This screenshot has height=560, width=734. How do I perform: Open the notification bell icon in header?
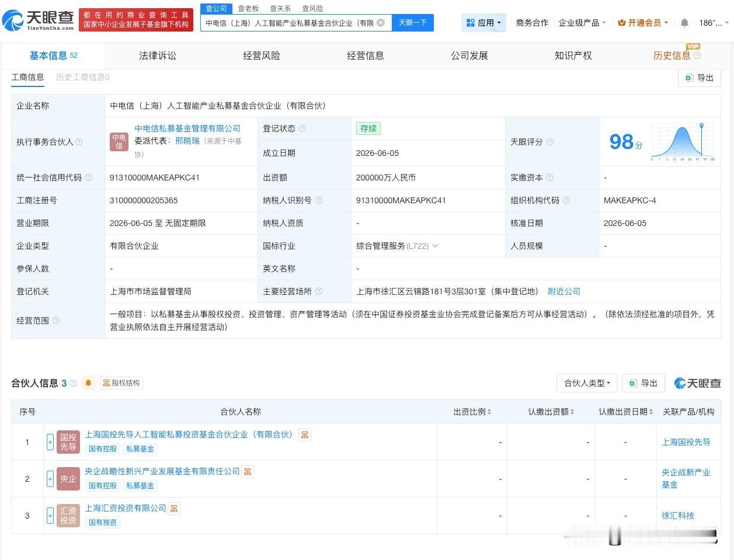coord(684,23)
